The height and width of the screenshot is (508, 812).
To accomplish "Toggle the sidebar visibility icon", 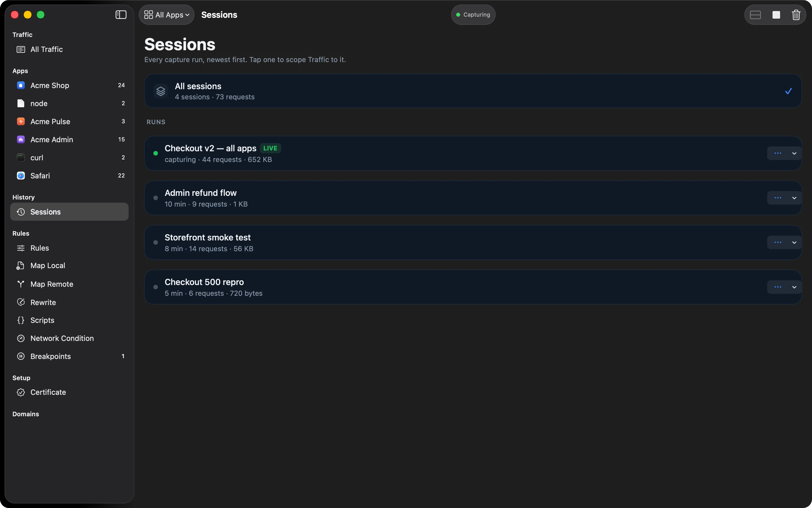I will pos(121,15).
